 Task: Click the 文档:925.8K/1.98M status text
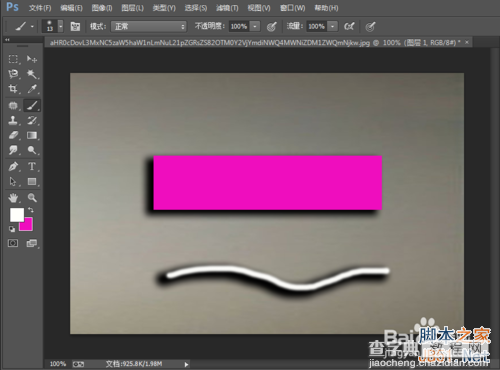[134, 364]
